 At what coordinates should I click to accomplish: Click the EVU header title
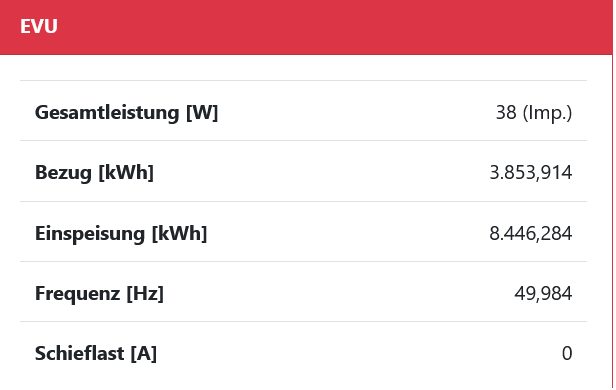tap(39, 27)
